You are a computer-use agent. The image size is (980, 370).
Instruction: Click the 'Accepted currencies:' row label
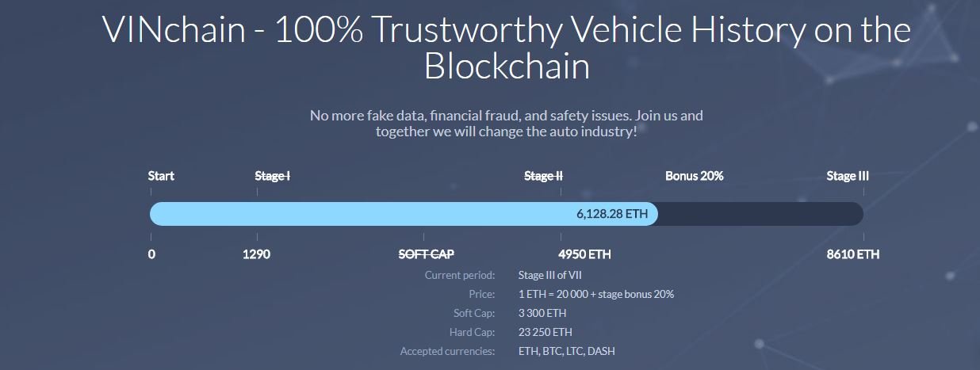click(x=447, y=351)
